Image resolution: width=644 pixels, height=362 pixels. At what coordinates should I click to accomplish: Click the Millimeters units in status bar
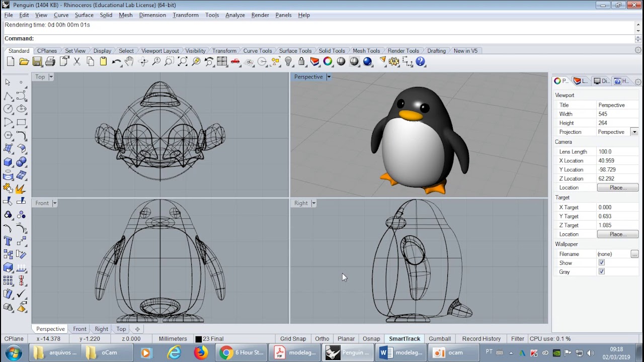pos(173,339)
